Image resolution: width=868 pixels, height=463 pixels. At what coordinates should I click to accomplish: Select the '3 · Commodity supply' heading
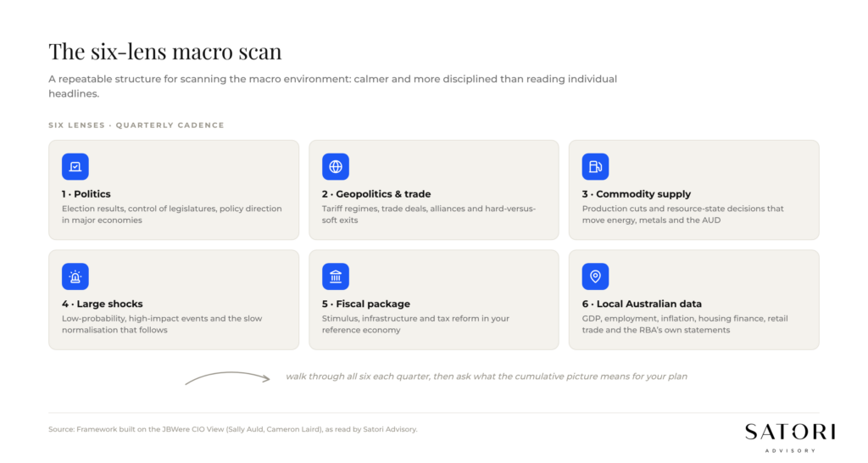click(x=637, y=194)
